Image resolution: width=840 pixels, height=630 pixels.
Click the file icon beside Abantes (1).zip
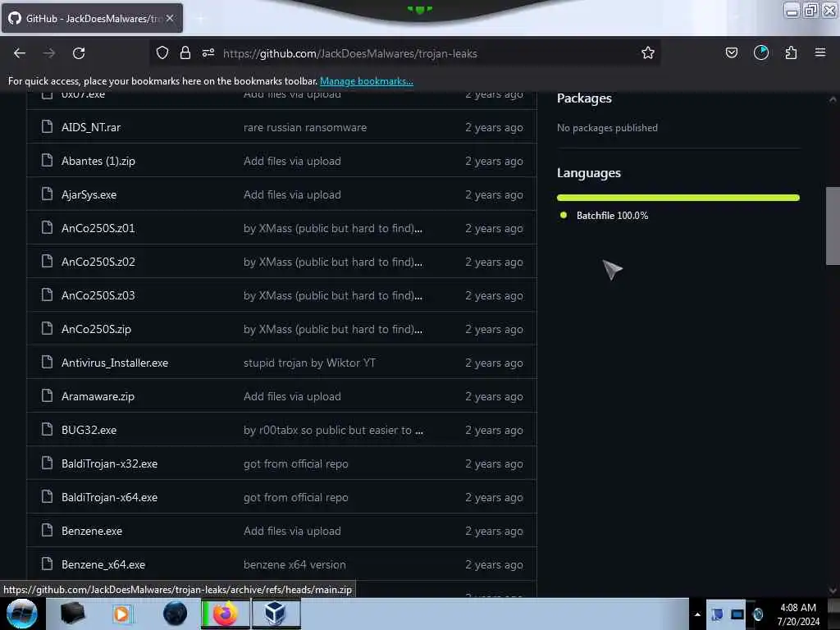47,160
